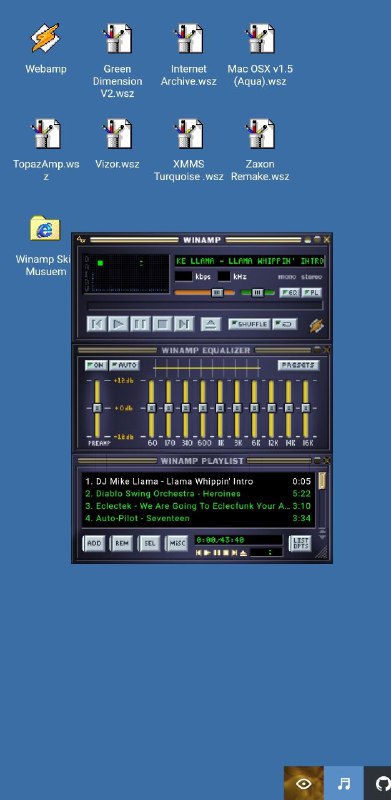Select TopazAmp.wsz skin file icon
Viewport: 391px width, 800px height.
click(x=45, y=150)
